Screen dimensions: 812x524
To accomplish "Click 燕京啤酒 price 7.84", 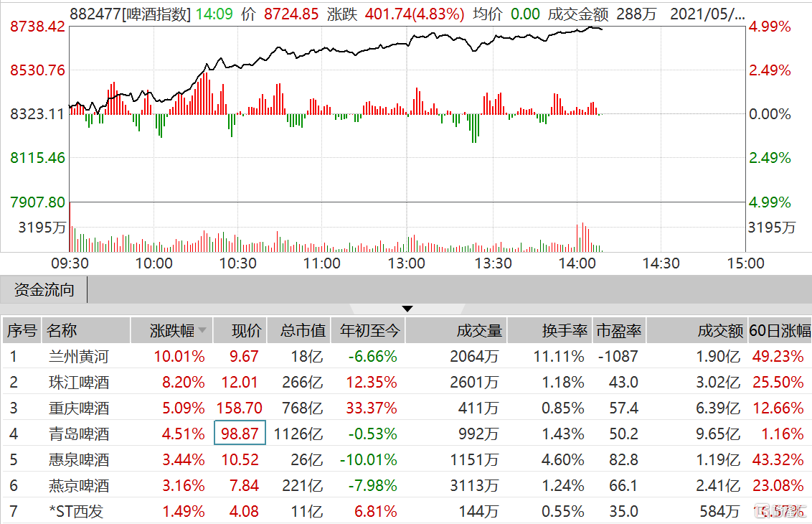I will pos(244,486).
